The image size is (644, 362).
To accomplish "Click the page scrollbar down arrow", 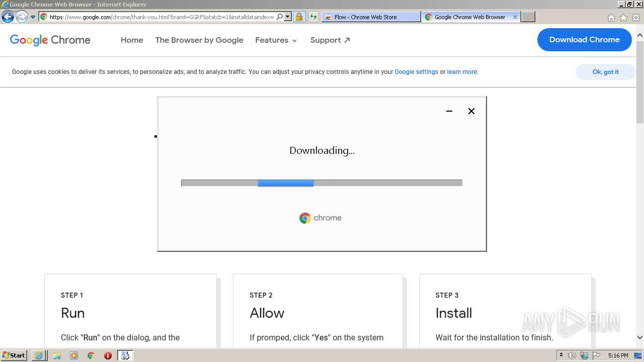I will tap(640, 337).
